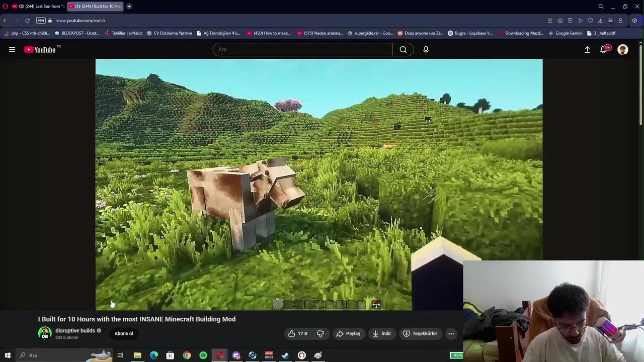Open the Opera easy setup icon

coord(610,21)
